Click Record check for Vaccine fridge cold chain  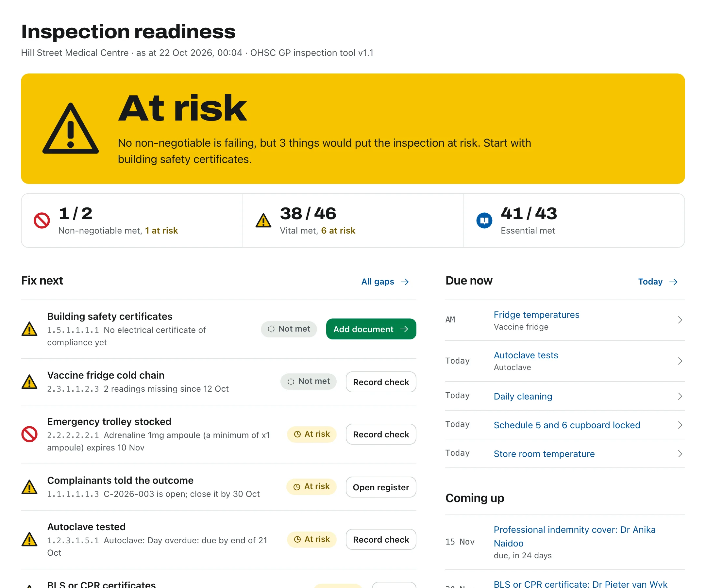[x=381, y=382]
